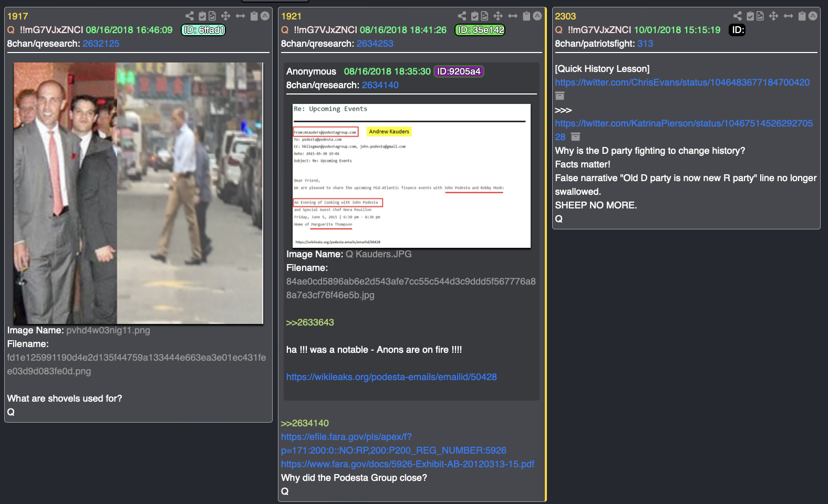Image resolution: width=828 pixels, height=504 pixels.
Task: Click the share icon on post 1921
Action: 462,16
